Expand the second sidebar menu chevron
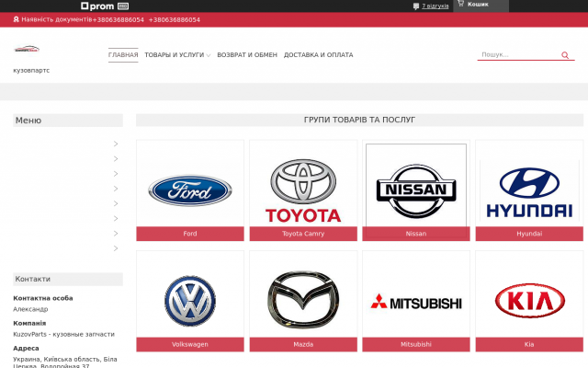This screenshot has height=368, width=588. point(116,159)
